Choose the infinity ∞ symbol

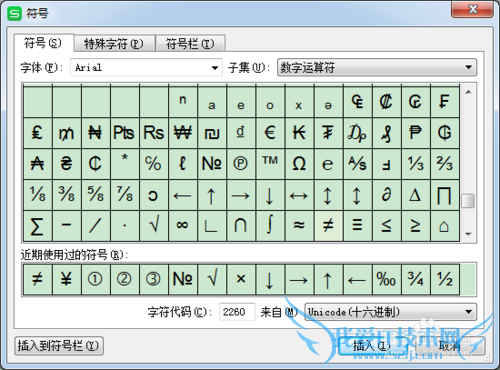coord(183,226)
